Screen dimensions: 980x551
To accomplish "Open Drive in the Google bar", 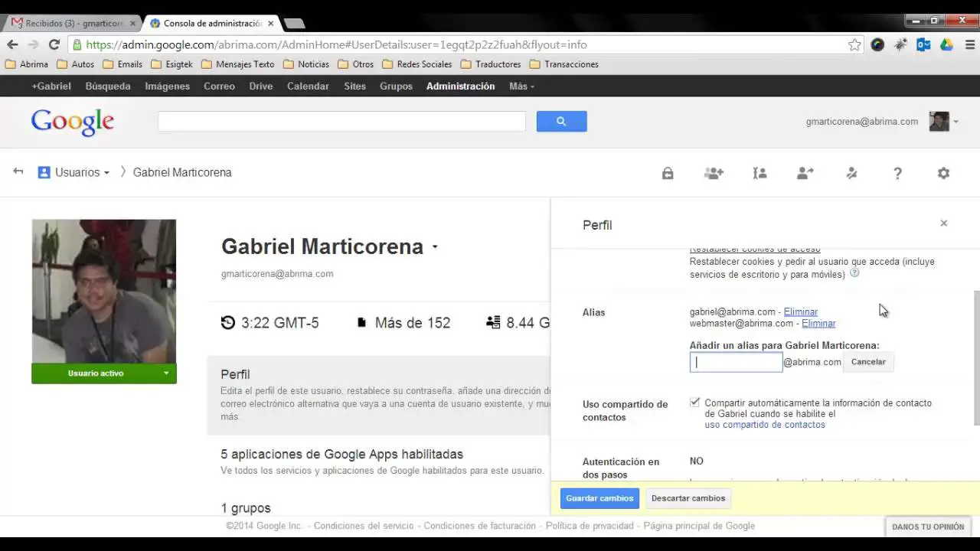I will 260,86.
